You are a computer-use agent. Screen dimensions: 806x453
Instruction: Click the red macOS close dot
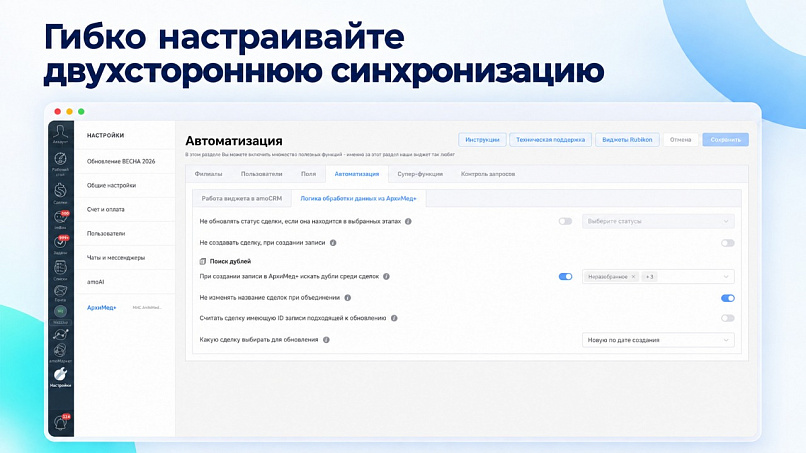[58, 112]
